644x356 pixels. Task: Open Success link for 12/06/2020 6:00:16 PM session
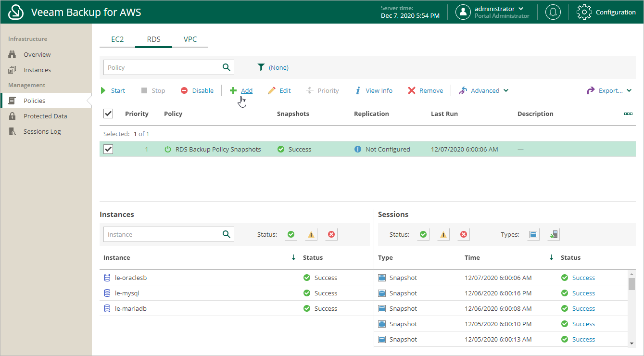click(x=583, y=293)
